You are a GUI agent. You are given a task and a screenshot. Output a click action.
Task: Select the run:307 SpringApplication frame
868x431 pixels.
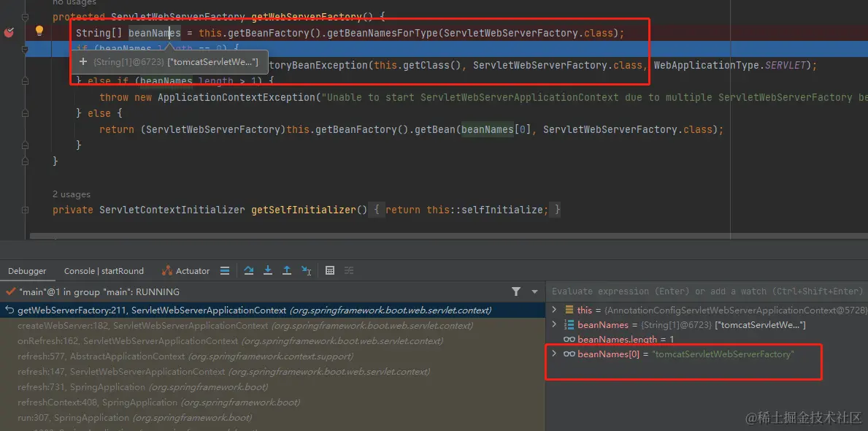point(272,418)
